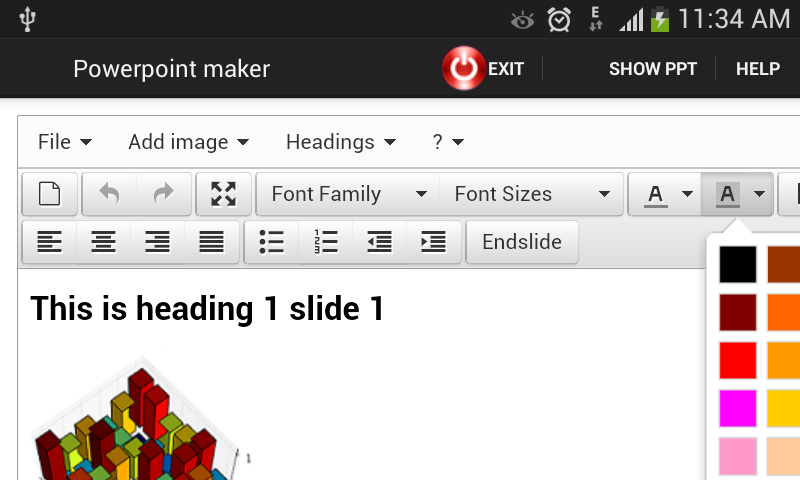Open the Headings menu
This screenshot has height=480, width=800.
(x=341, y=142)
